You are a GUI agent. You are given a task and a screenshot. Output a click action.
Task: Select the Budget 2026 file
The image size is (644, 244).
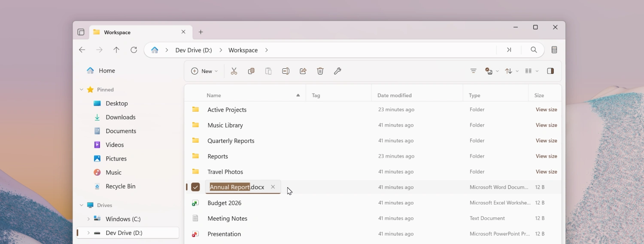click(x=373, y=203)
